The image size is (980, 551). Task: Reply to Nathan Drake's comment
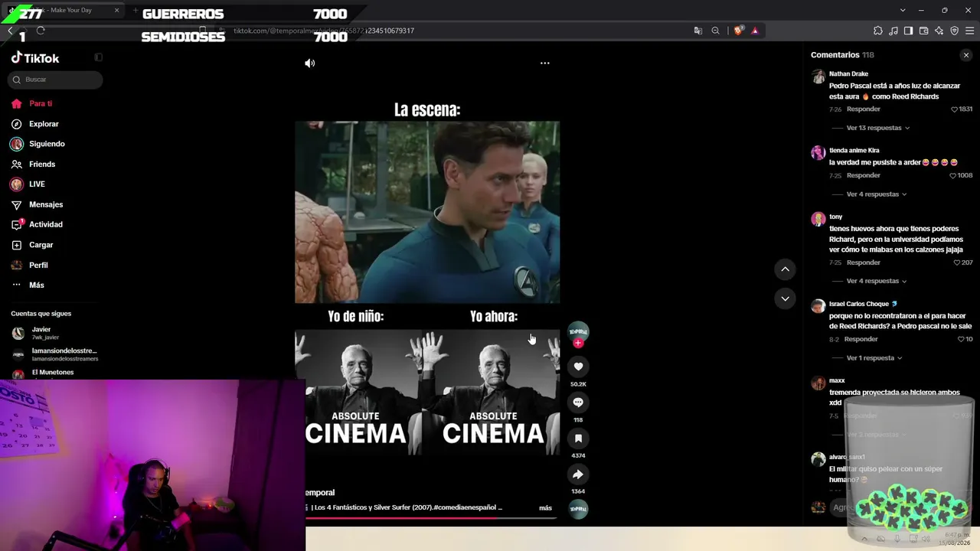[864, 109]
